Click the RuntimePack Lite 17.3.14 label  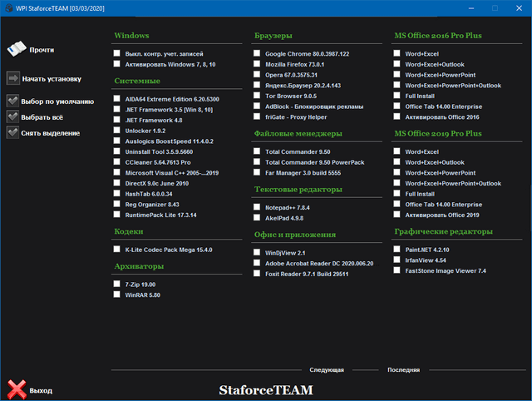point(160,215)
